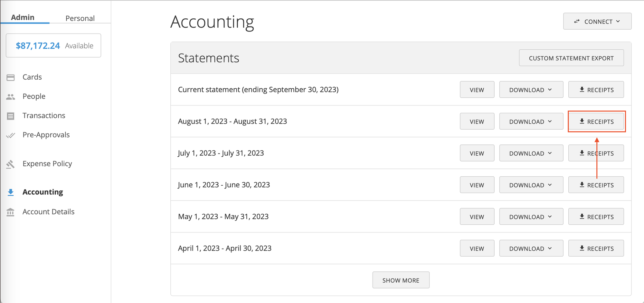
Task: Select the Admin tab
Action: [23, 17]
